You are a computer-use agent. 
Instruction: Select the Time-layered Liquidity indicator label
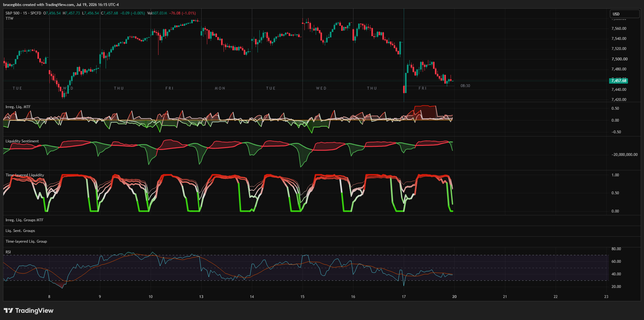point(25,175)
